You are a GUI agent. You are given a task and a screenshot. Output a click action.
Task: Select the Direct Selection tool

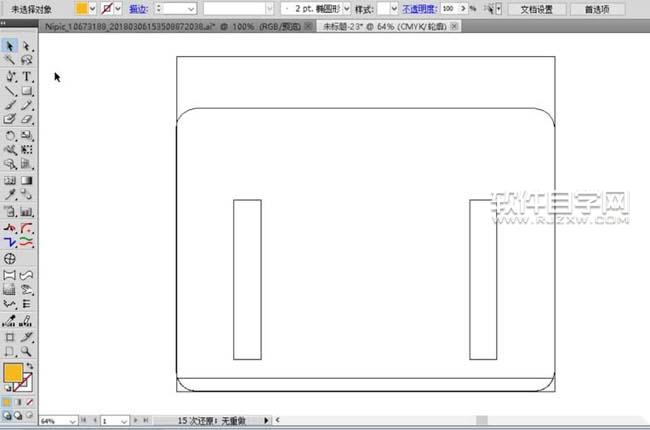pos(27,46)
